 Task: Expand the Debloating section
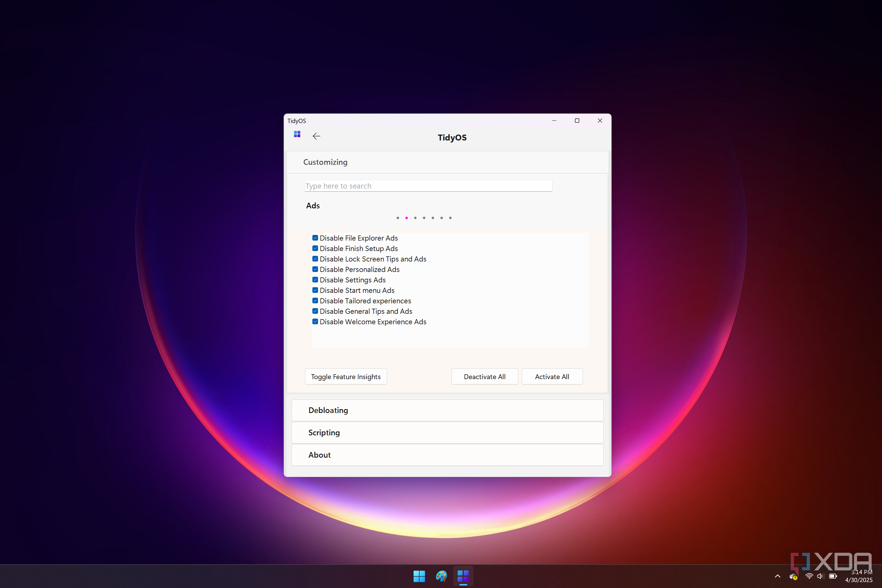point(447,410)
